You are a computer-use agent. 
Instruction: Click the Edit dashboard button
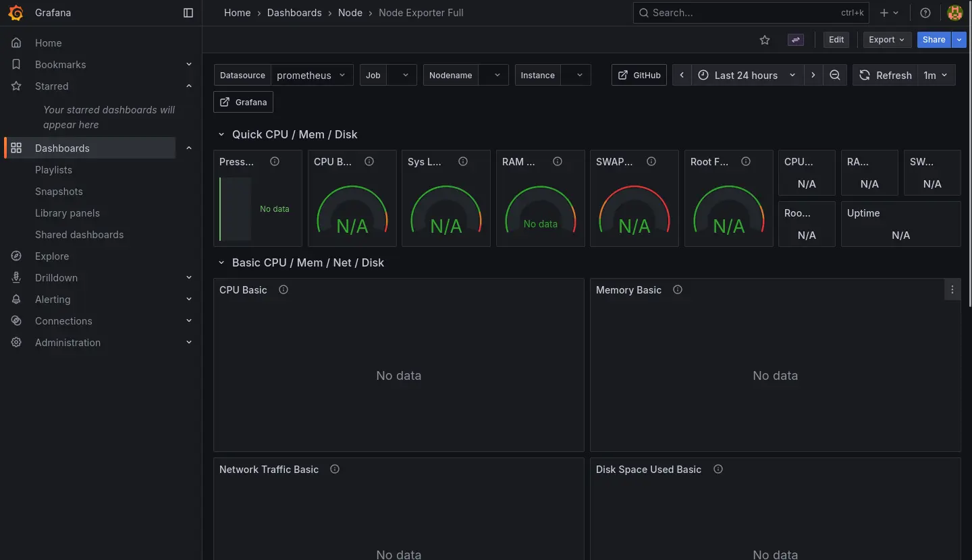coord(836,40)
